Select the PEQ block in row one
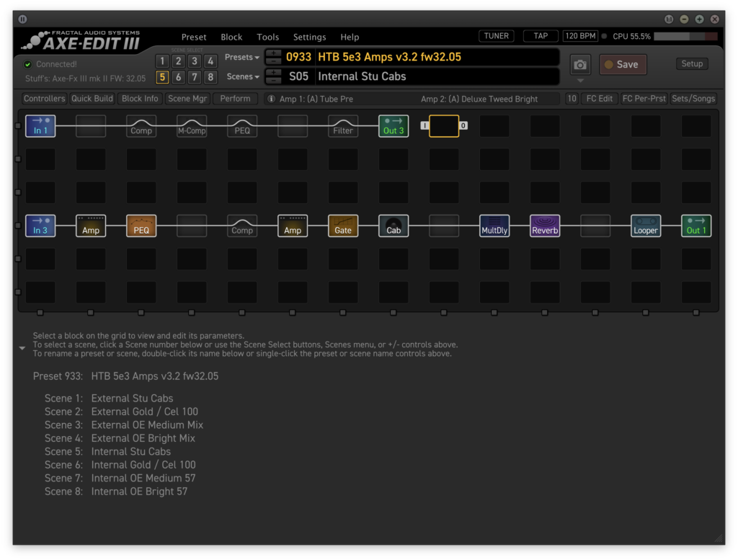This screenshot has width=738, height=560. [x=242, y=126]
